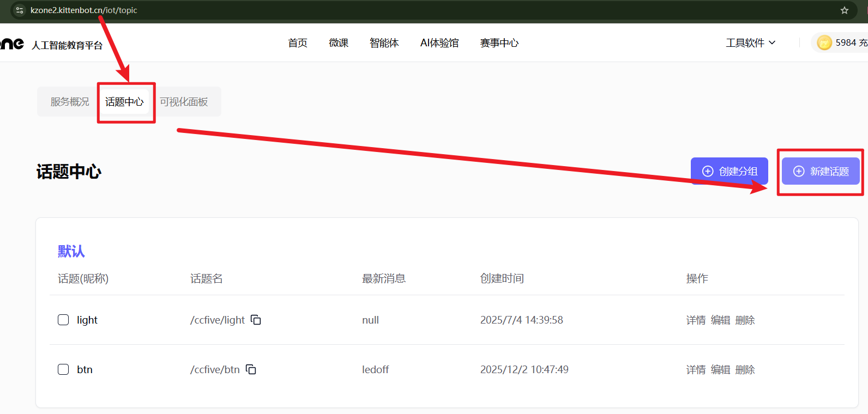Click the gold coin balance icon

(824, 42)
